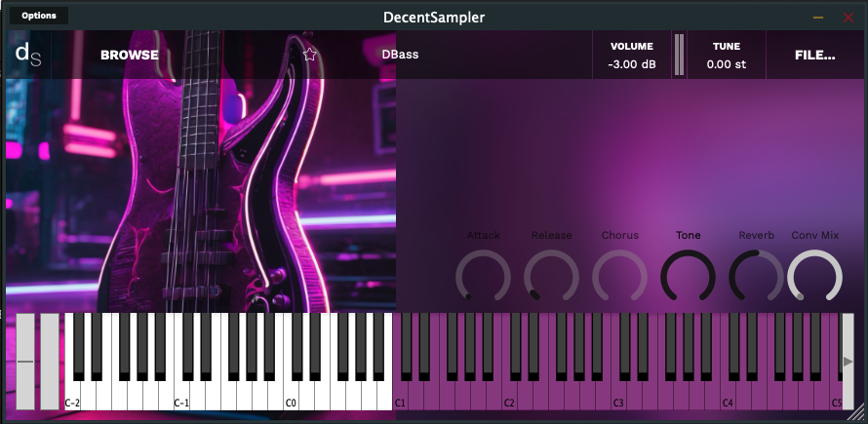The image size is (868, 424).
Task: Click the Attack knob
Action: [x=484, y=276]
